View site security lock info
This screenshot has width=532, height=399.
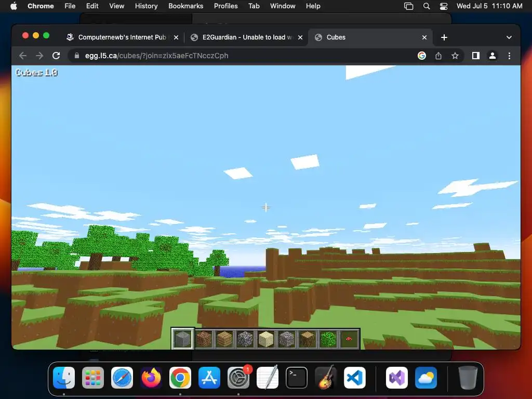point(77,56)
